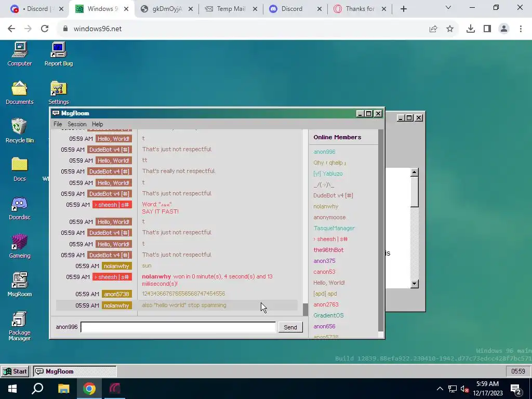Select online member canon53
The image size is (532, 399).
click(x=324, y=272)
